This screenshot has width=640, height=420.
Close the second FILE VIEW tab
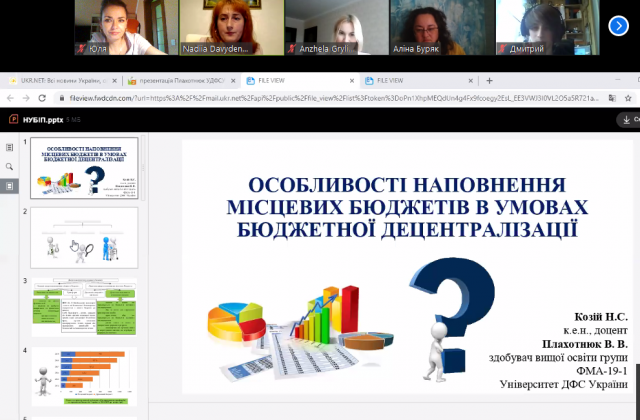[x=471, y=81]
